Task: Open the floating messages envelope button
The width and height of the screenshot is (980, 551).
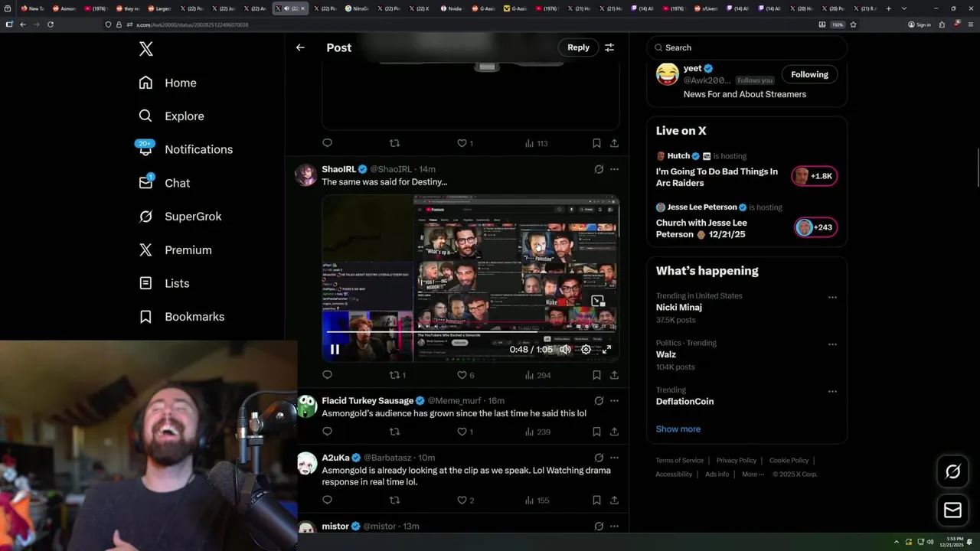Action: 953,510
